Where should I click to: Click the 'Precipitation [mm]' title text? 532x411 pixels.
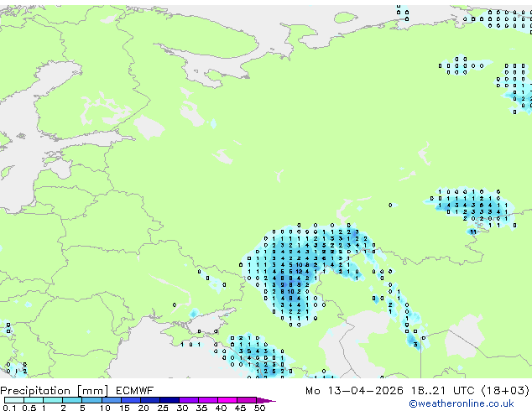point(55,391)
